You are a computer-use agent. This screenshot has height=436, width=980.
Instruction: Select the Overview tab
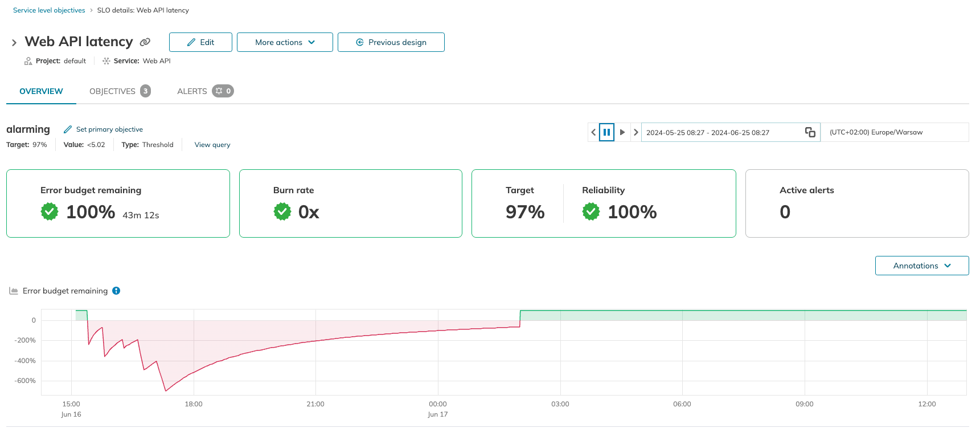tap(41, 91)
